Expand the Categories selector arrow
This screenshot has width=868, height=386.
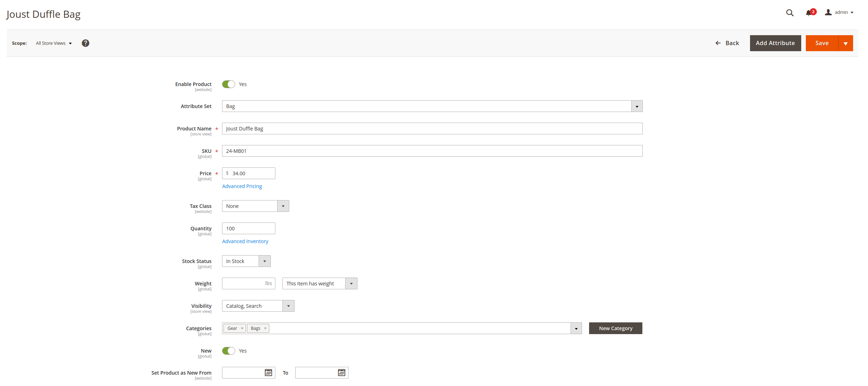(576, 328)
